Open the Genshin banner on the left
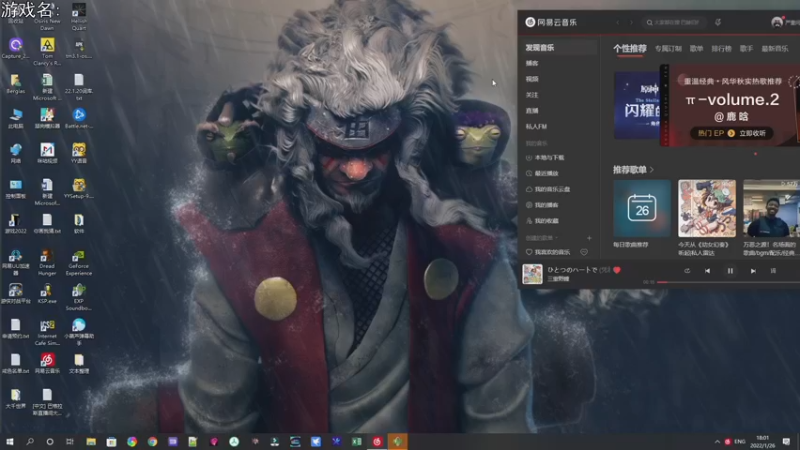 pyautogui.click(x=637, y=106)
